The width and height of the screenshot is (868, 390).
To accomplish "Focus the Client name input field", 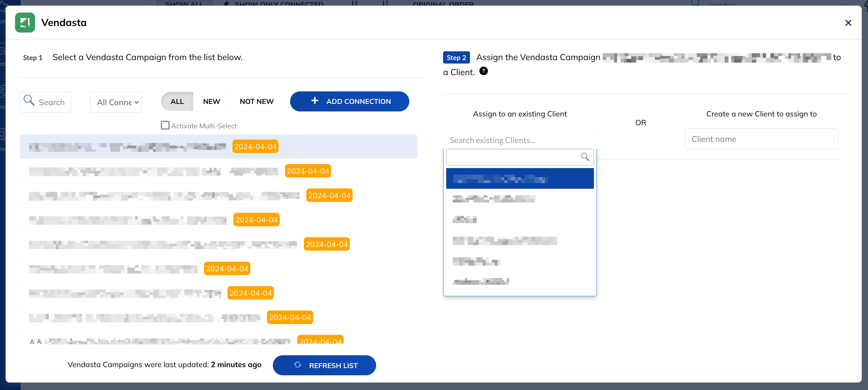I will pos(761,139).
